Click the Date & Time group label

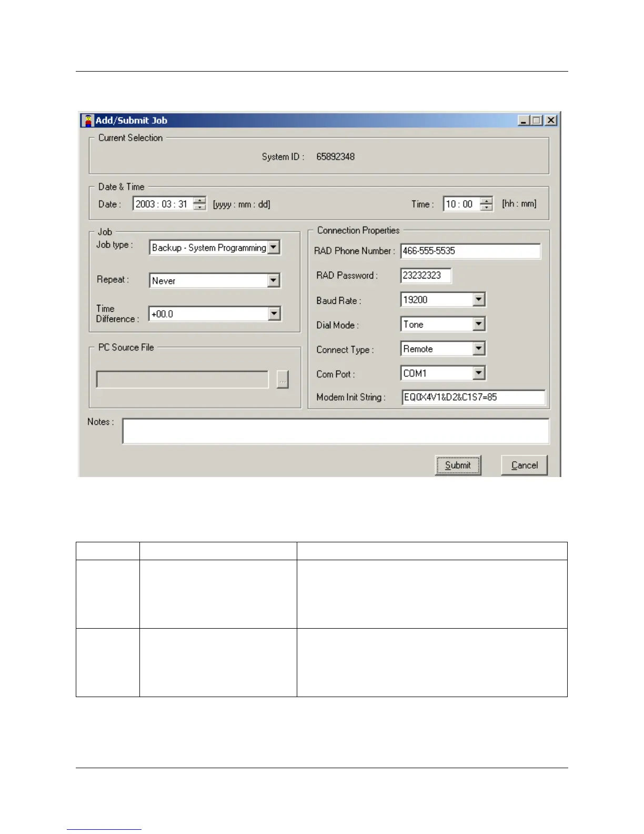pos(121,187)
